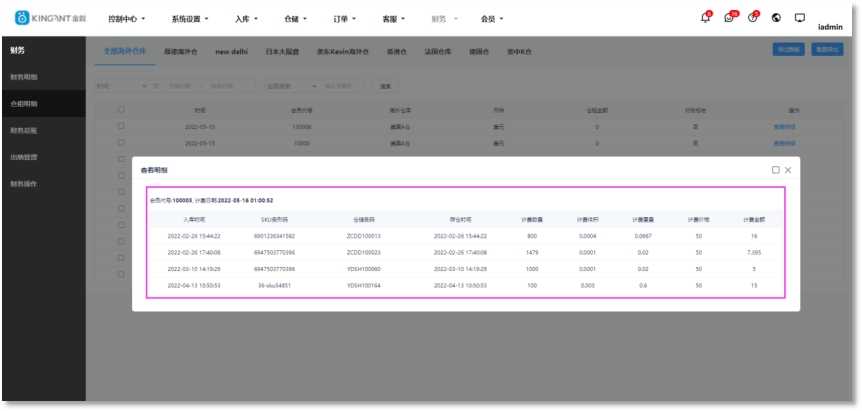
Task: Switch to the new delhi warehouse tab
Action: [233, 51]
